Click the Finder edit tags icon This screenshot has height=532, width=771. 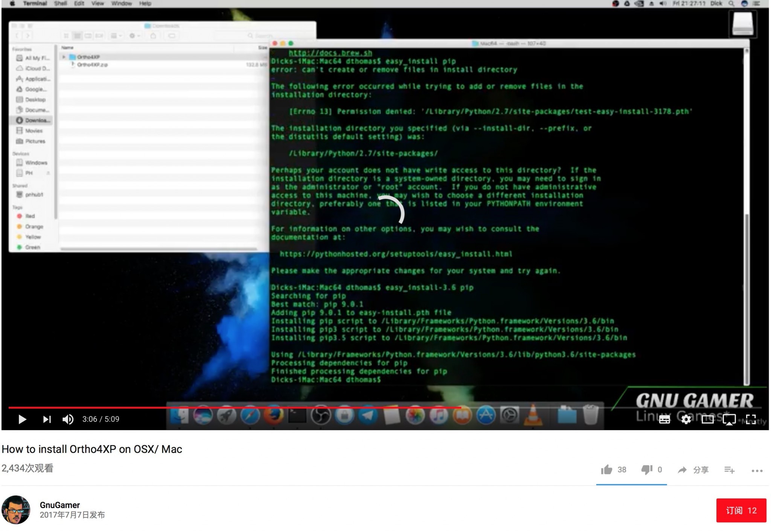tap(172, 36)
